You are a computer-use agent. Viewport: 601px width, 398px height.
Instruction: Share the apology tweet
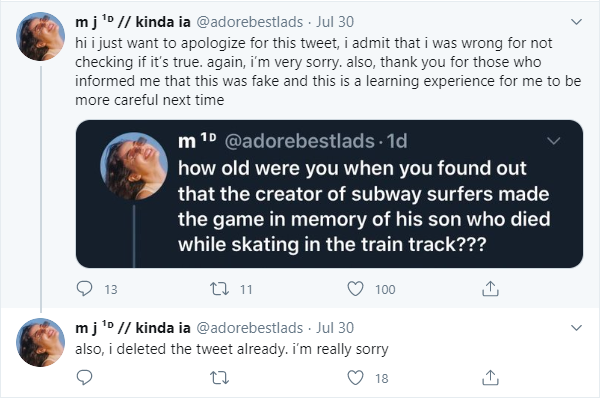[490, 289]
